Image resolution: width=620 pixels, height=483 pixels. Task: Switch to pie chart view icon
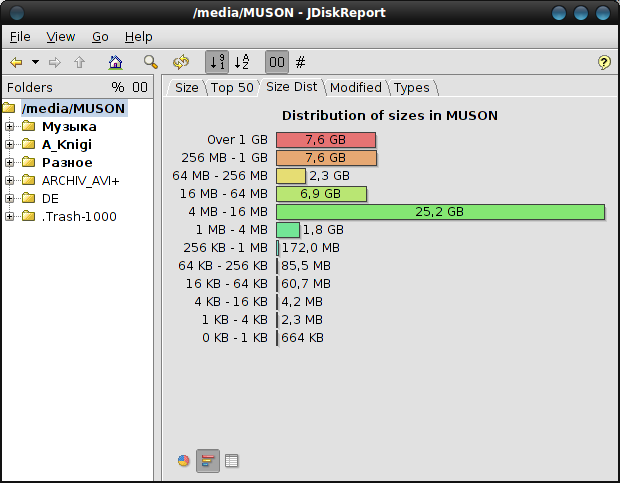pos(183,460)
